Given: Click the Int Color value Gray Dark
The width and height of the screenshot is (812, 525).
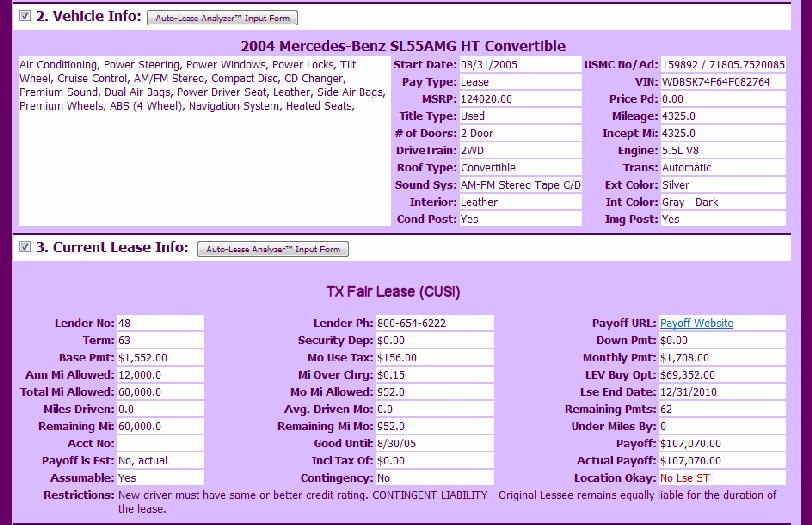Looking at the screenshot, I should (x=723, y=202).
